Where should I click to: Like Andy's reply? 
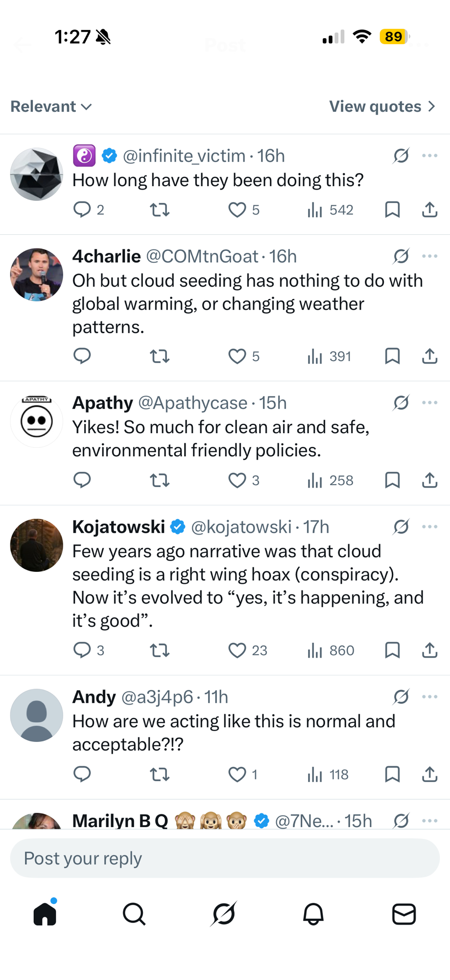click(237, 774)
